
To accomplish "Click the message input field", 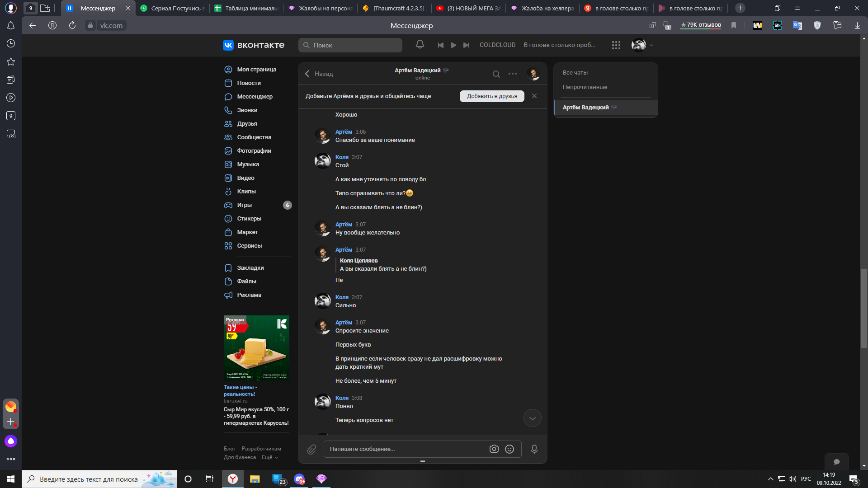I will click(x=407, y=449).
